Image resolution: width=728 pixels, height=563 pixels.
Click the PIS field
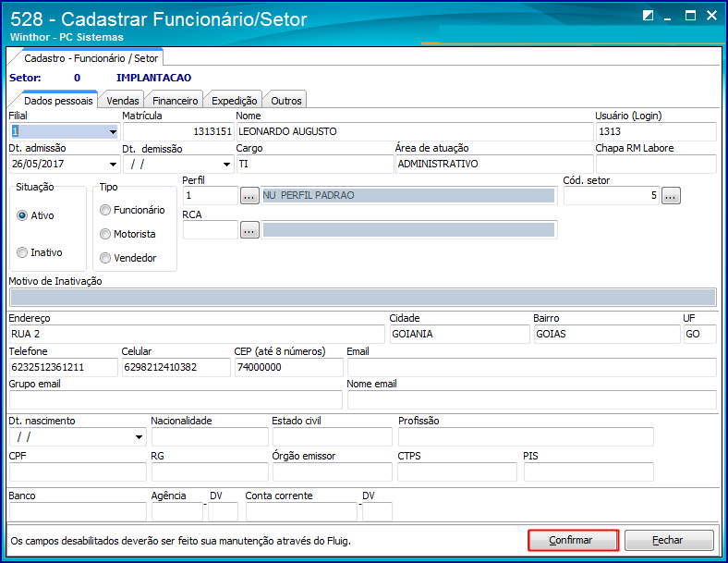click(x=588, y=472)
